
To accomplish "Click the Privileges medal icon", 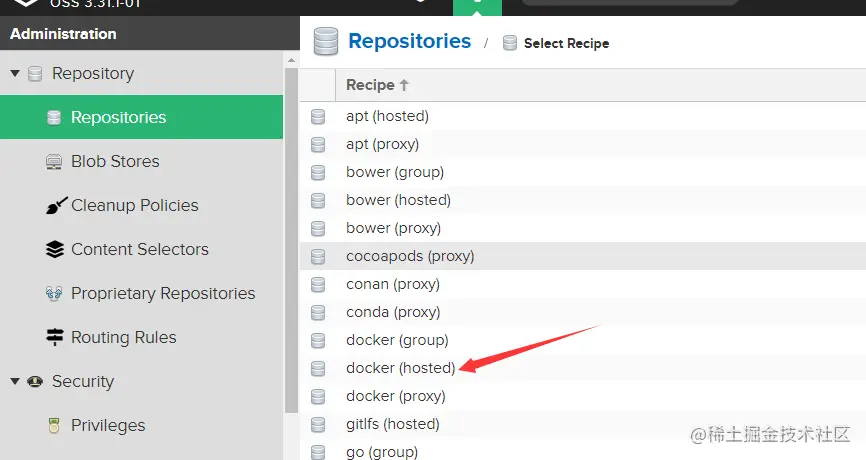I will [54, 425].
